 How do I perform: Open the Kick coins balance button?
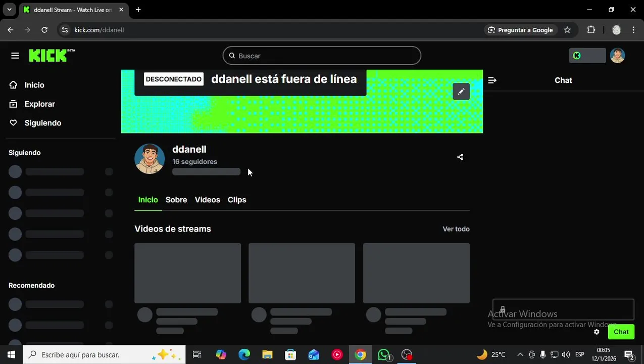[587, 56]
